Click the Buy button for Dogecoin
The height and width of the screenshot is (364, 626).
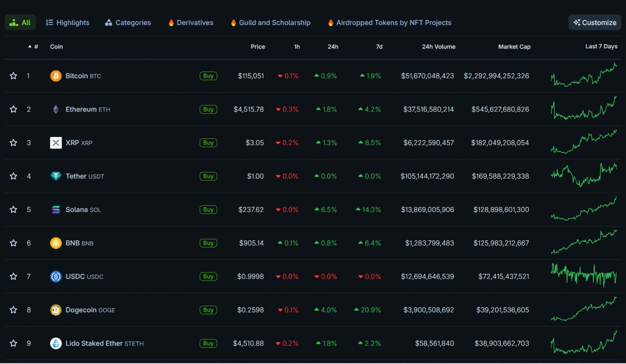click(209, 310)
